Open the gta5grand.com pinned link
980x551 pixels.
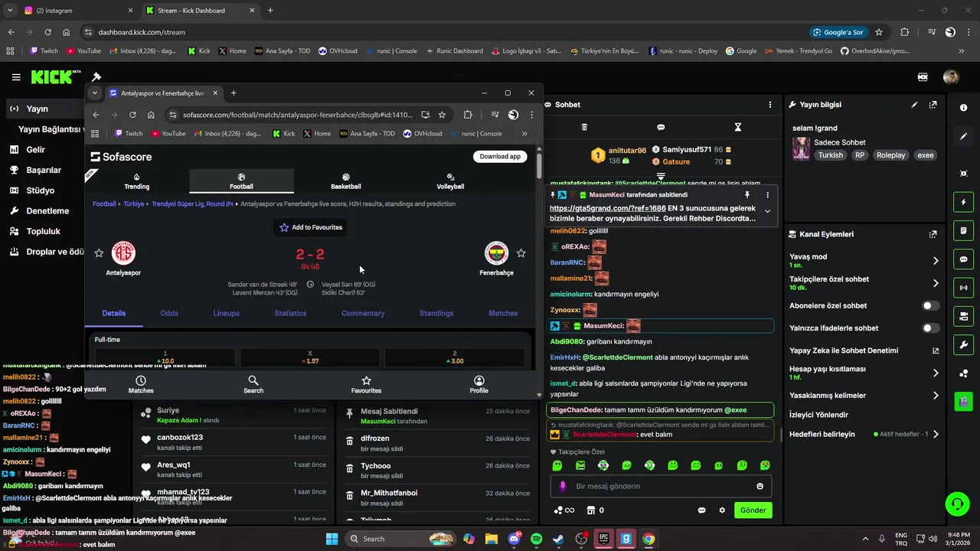click(x=608, y=207)
